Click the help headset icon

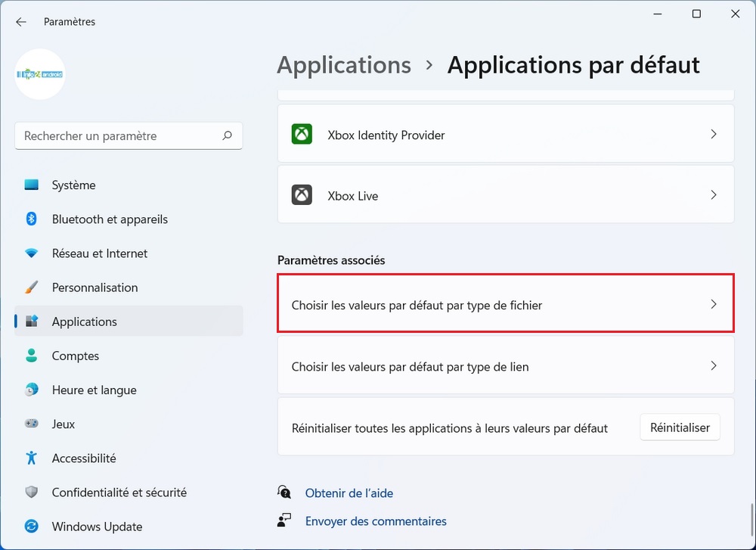[x=284, y=493]
